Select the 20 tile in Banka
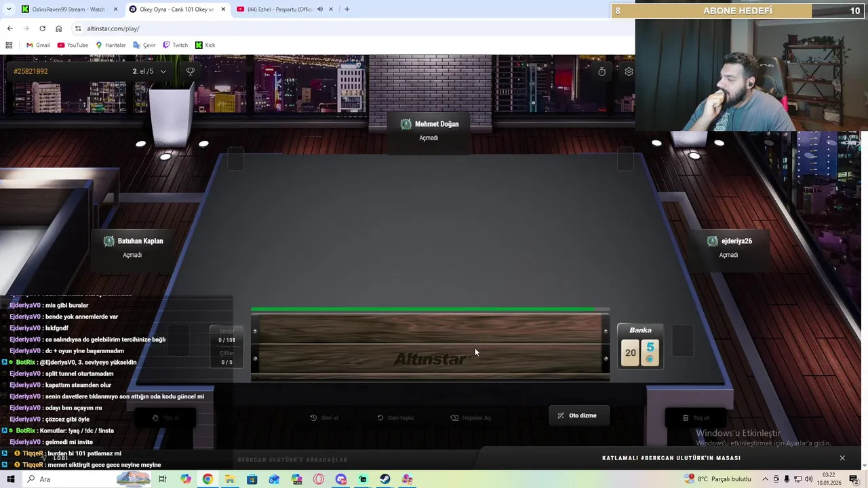The image size is (868, 488). (x=631, y=352)
